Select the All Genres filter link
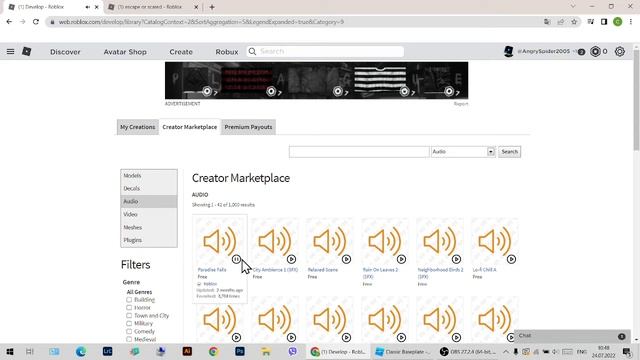This screenshot has height=360, width=640. tap(139, 292)
